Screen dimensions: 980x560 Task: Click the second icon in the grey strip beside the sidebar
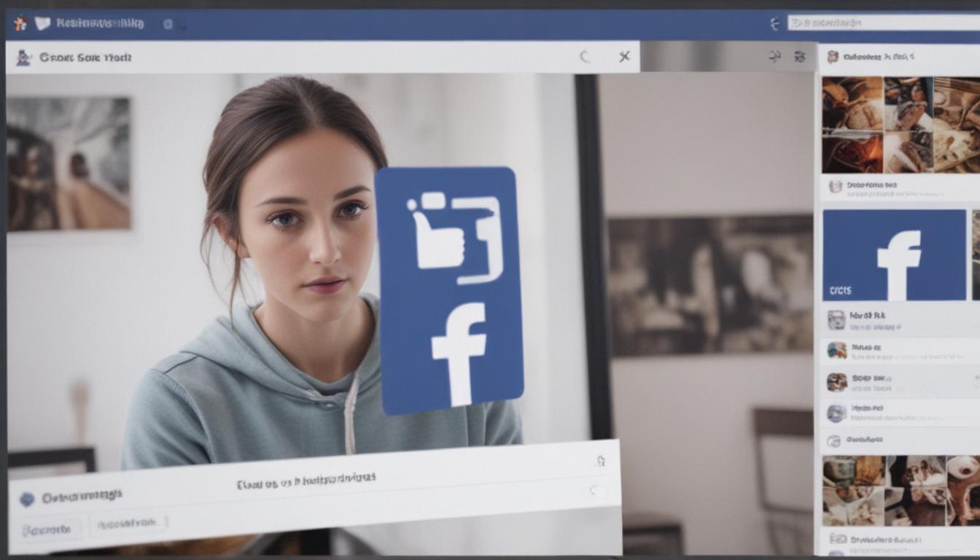pos(800,56)
